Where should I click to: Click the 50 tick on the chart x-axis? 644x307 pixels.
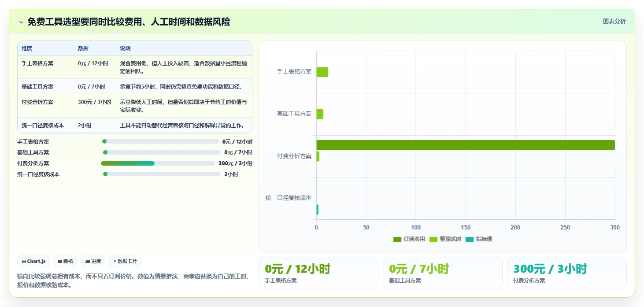tap(366, 228)
